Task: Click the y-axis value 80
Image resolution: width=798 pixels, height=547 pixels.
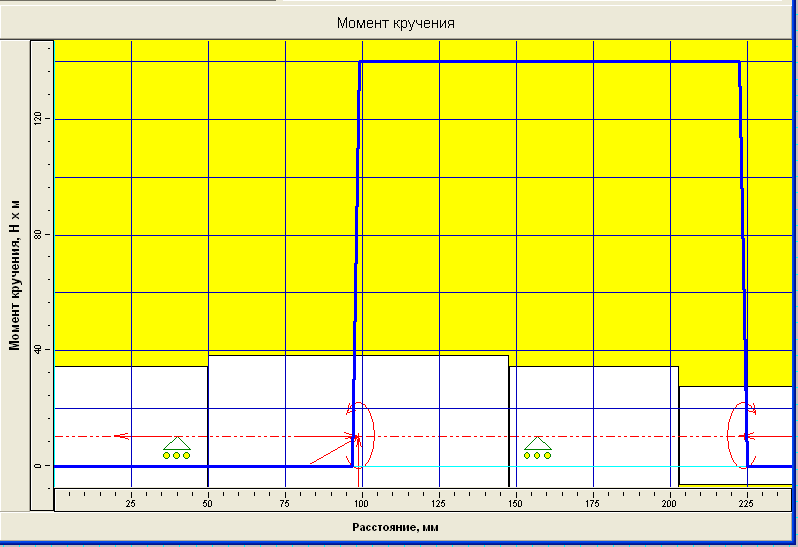Action: (x=37, y=235)
